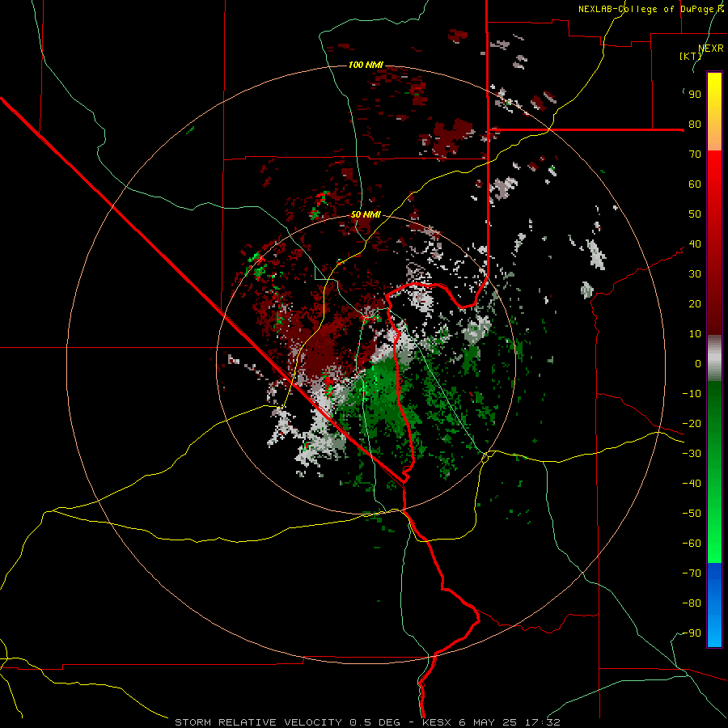Click the NEXLAB-College of DuPage credit text
The image size is (728, 728).
click(651, 9)
